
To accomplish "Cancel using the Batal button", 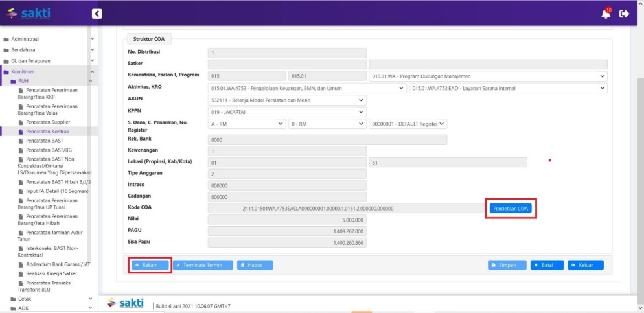I will 547,265.
